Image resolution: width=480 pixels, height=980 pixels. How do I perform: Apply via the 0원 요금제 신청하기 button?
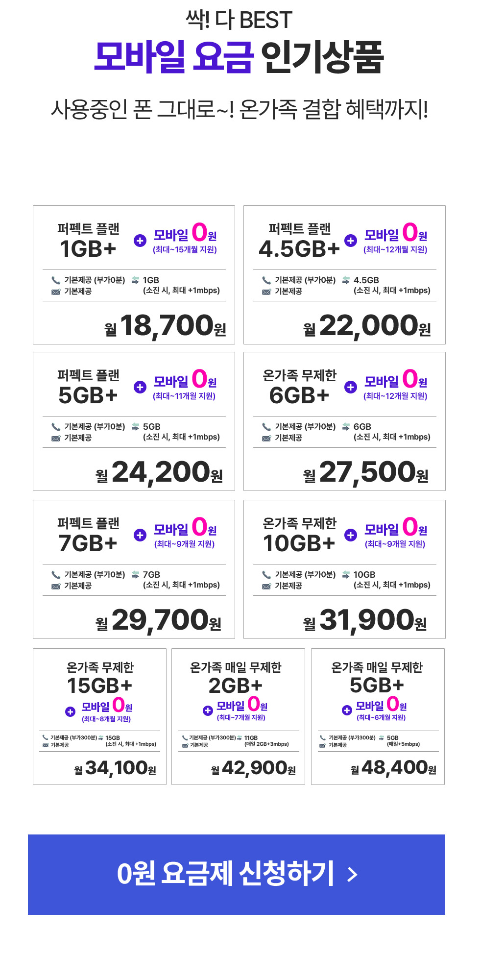[237, 875]
